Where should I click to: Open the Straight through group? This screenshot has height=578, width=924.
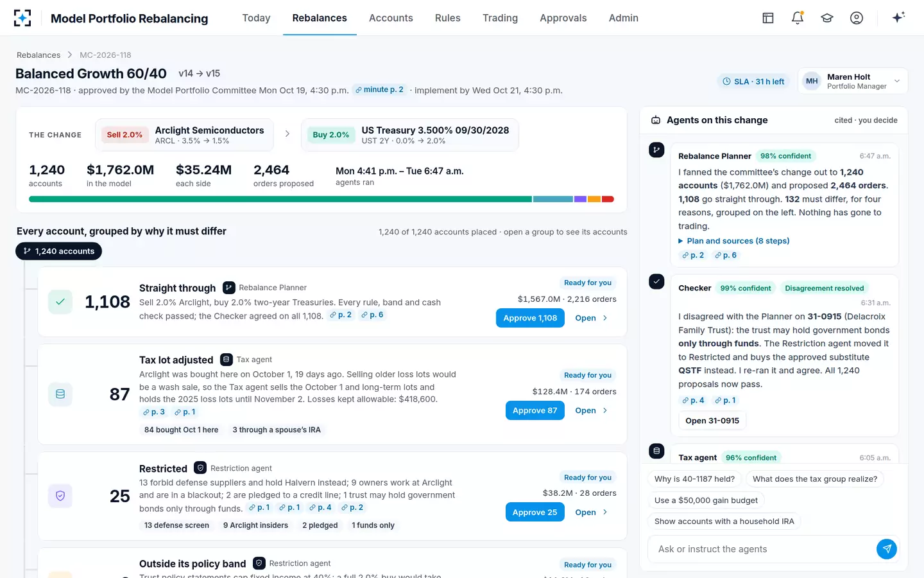coord(591,318)
